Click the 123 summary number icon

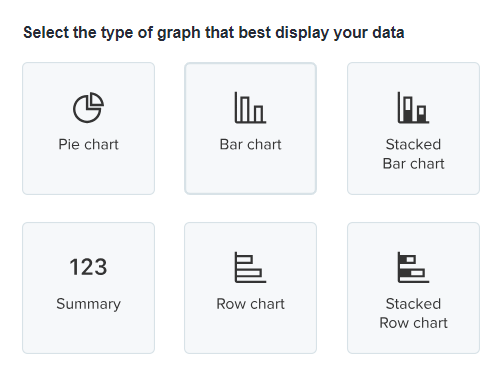click(88, 267)
